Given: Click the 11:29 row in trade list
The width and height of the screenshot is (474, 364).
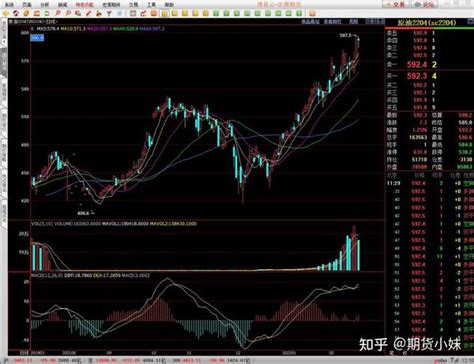Looking at the screenshot, I should point(430,183).
